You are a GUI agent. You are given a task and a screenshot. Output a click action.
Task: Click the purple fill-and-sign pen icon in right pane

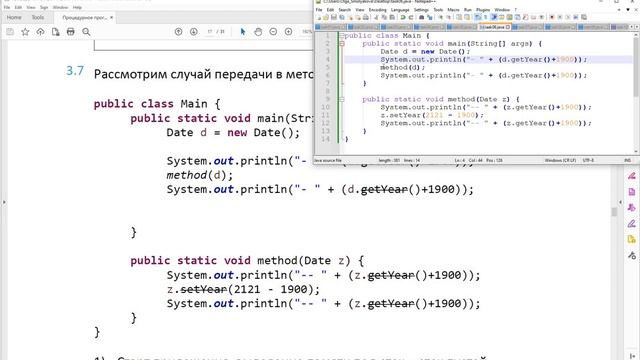click(632, 224)
